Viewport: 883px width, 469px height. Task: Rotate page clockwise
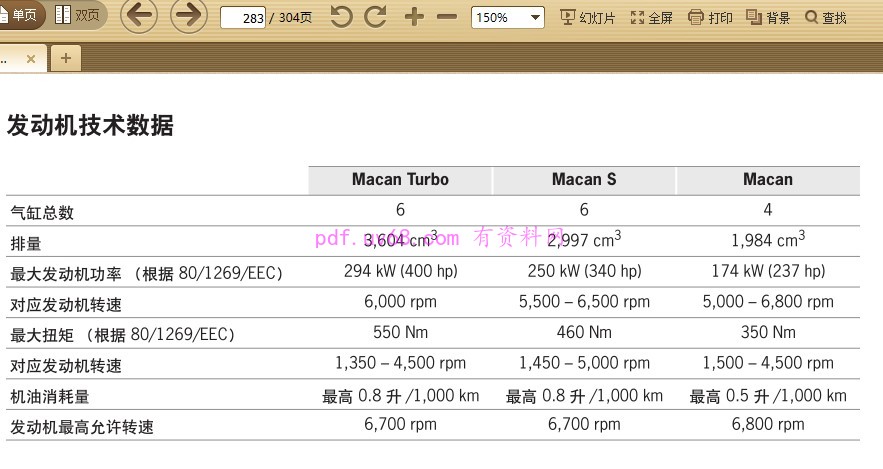[x=376, y=17]
